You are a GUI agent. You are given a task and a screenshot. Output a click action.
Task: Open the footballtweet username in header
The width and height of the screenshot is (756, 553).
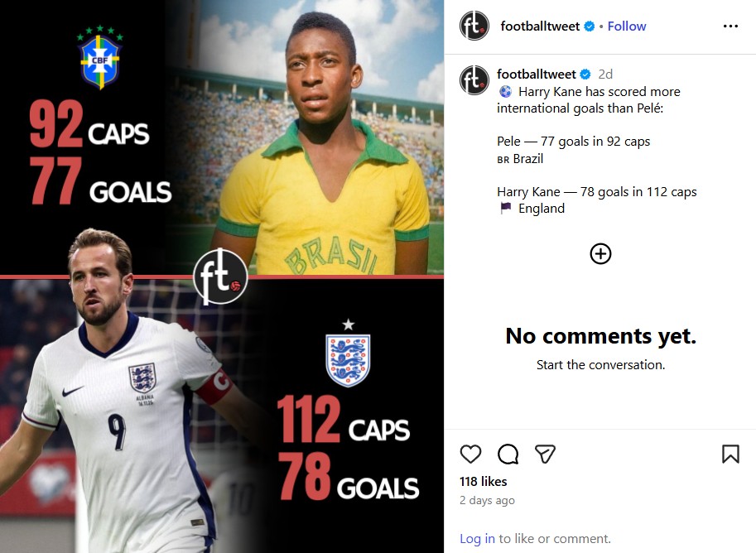pyautogui.click(x=540, y=26)
